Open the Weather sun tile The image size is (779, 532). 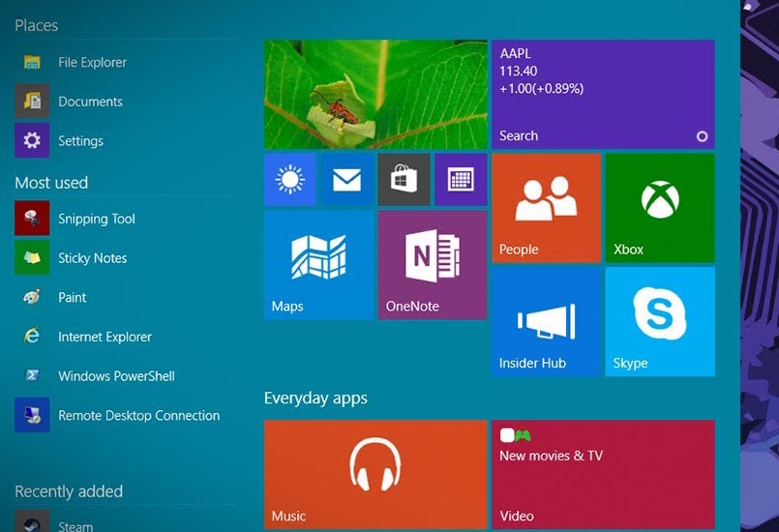(290, 179)
